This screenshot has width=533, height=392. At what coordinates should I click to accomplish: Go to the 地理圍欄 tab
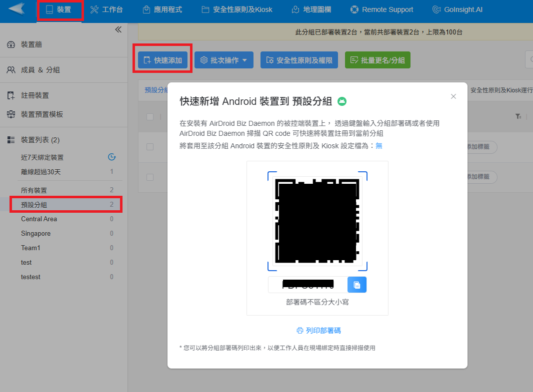click(311, 9)
